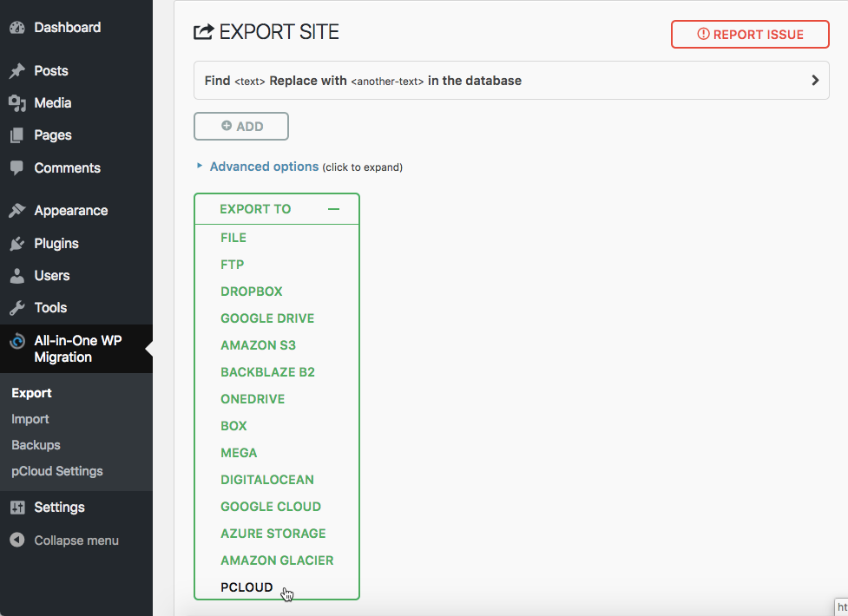Expand the Advanced options section
848x616 pixels.
(x=264, y=167)
